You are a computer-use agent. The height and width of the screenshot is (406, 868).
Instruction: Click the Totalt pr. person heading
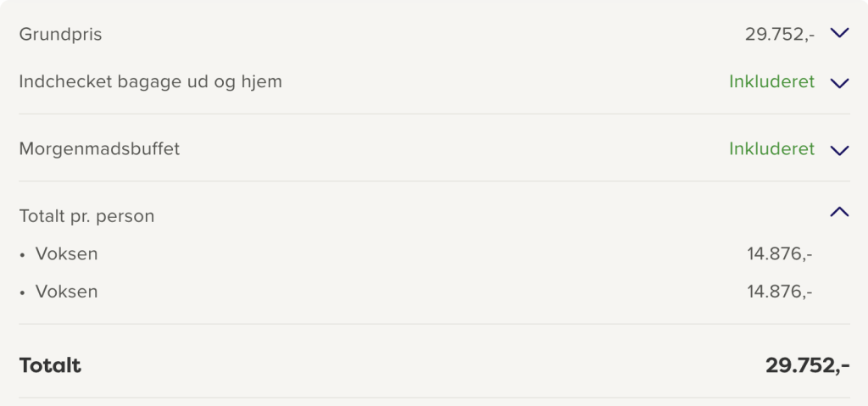click(86, 216)
